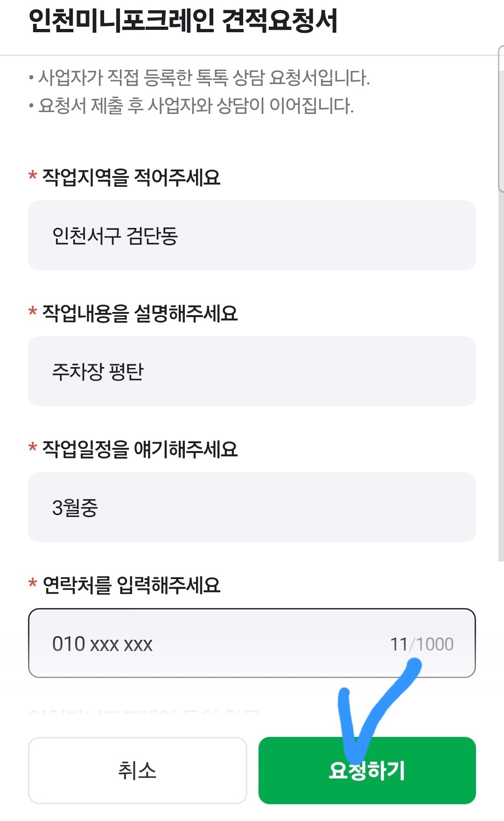Click the green 요청하기 submit button
Image resolution: width=504 pixels, height=821 pixels.
click(367, 770)
